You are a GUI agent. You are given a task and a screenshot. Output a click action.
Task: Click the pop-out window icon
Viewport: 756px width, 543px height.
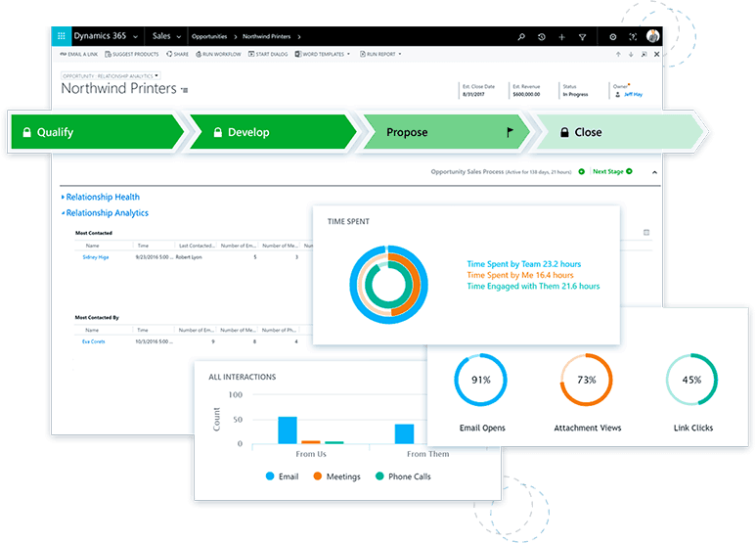pyautogui.click(x=644, y=55)
